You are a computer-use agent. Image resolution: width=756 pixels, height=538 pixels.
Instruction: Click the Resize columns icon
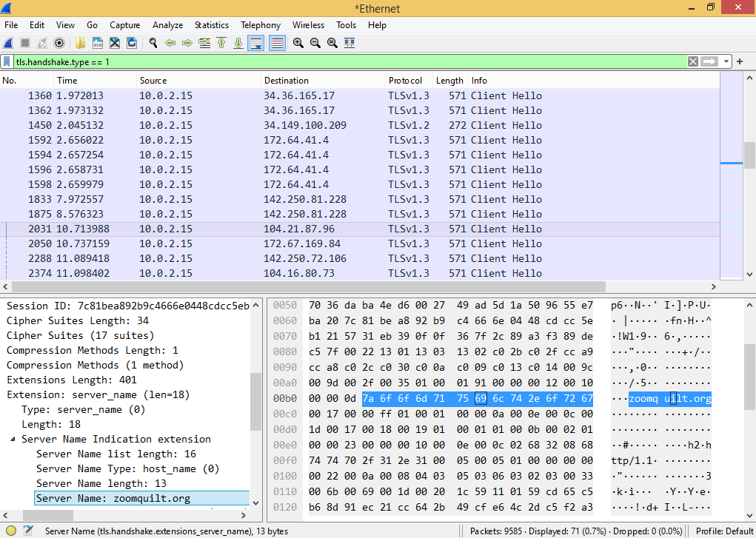click(349, 43)
